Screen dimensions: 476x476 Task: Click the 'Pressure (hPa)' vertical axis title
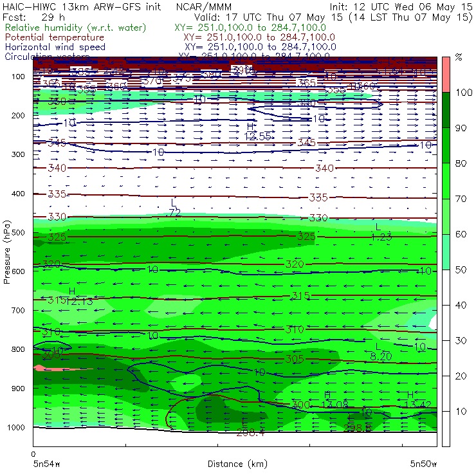pos(6,252)
